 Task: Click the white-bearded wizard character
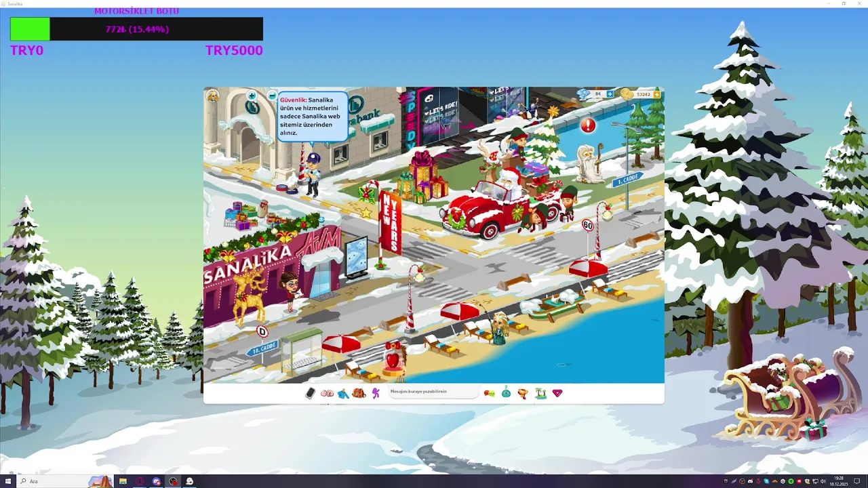point(589,163)
